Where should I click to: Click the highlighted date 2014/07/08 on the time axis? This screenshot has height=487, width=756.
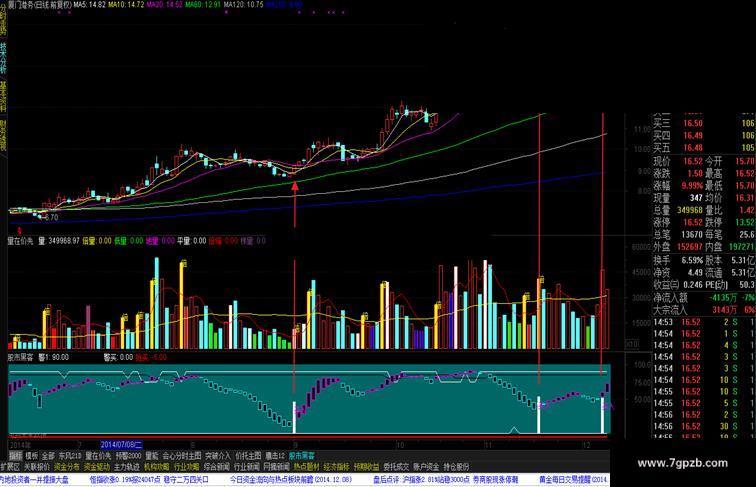point(121,444)
